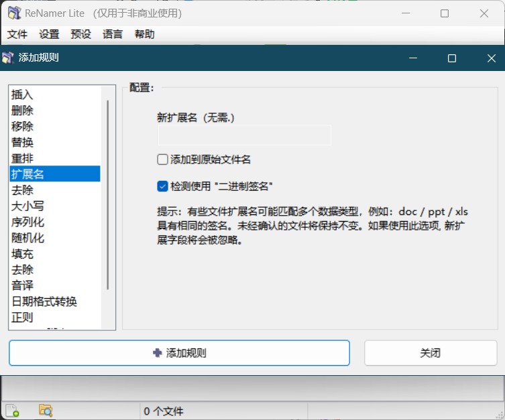Open the 文件 menu
Screen dimensions: 505x420
[x=17, y=34]
